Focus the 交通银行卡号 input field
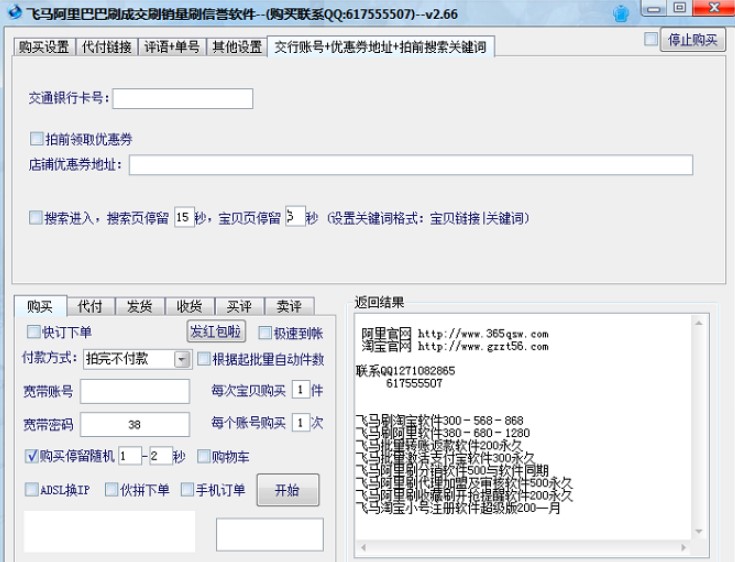 (x=182, y=99)
